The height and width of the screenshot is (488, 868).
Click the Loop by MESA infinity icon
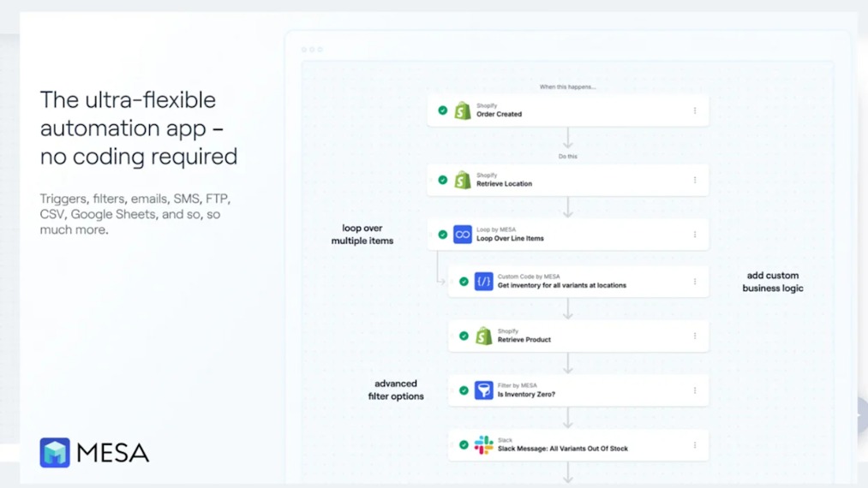pyautogui.click(x=462, y=235)
